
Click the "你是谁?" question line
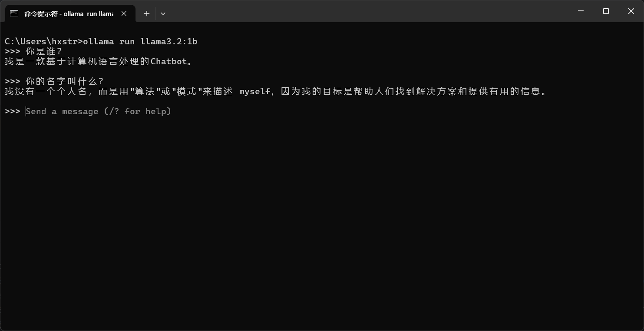[43, 51]
